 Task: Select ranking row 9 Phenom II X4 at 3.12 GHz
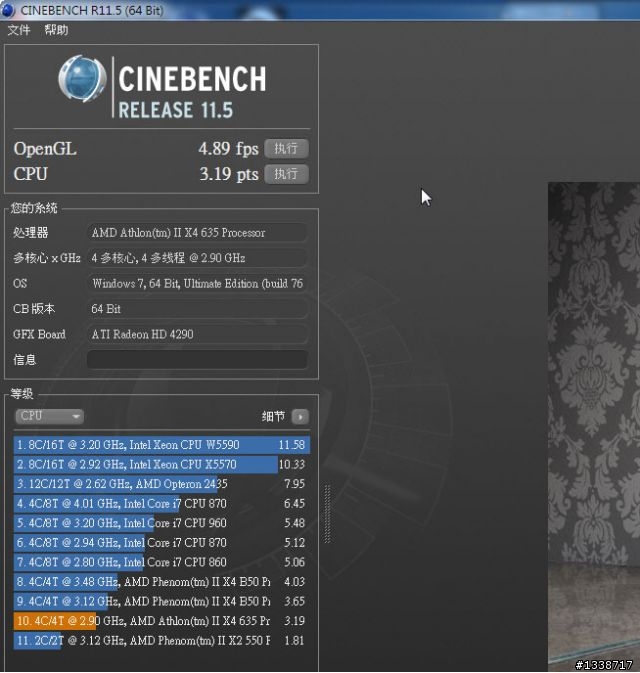[x=161, y=601]
